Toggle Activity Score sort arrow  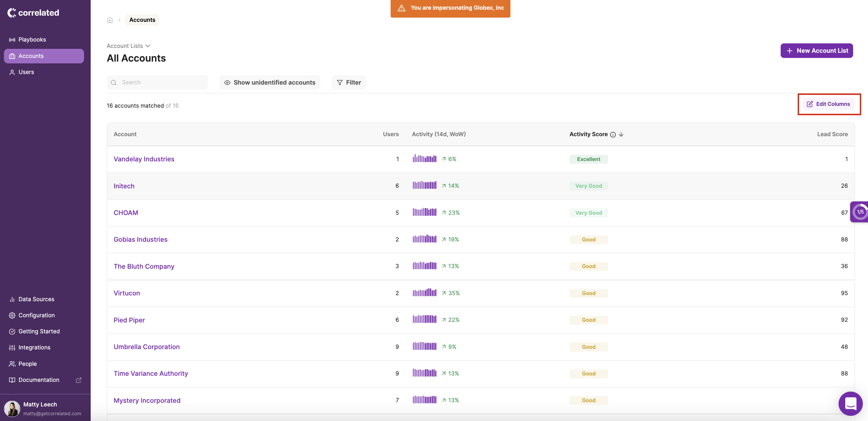point(621,134)
